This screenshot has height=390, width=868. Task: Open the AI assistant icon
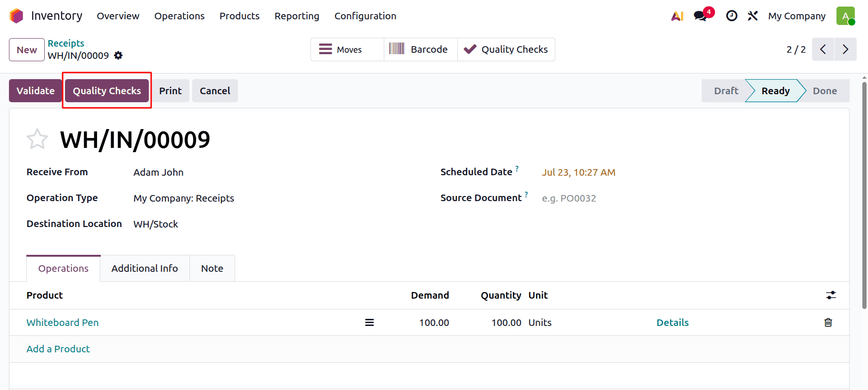click(677, 16)
